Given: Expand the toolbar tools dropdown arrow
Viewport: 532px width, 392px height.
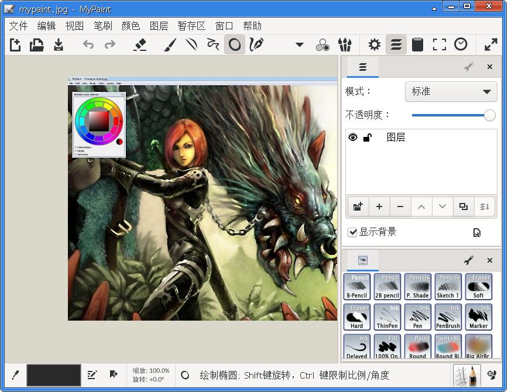Looking at the screenshot, I should click(x=300, y=44).
